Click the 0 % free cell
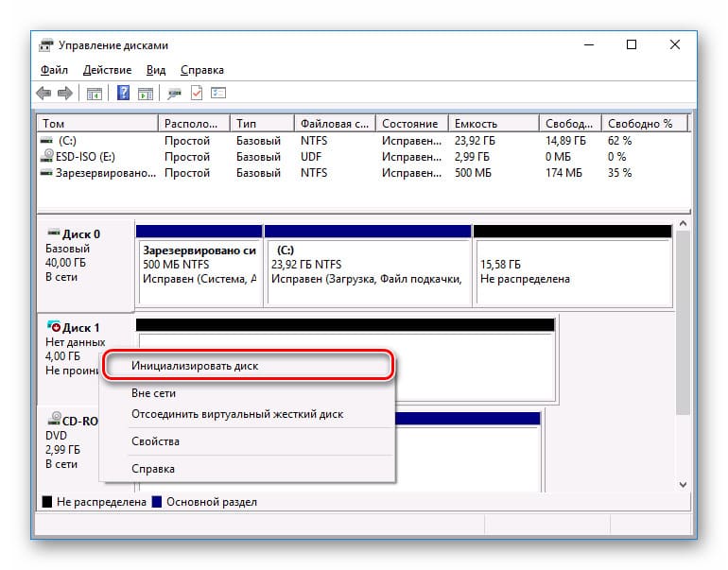728x570 pixels. [617, 157]
